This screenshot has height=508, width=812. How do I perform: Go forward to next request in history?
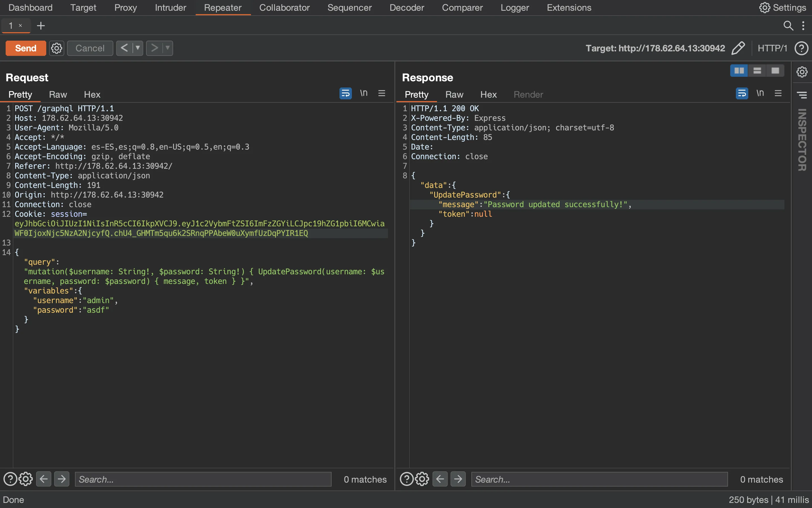tap(154, 48)
